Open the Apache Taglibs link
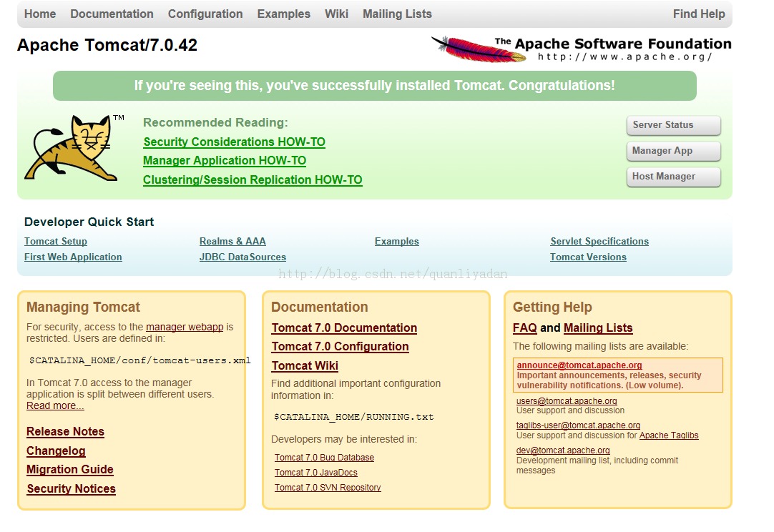Image resolution: width=774 pixels, height=532 pixels. 669,435
